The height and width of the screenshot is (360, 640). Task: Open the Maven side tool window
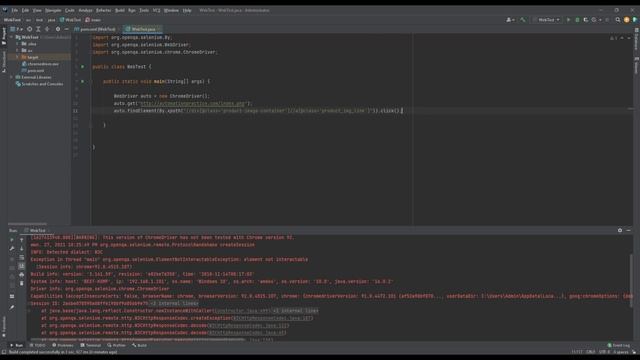pos(636,65)
